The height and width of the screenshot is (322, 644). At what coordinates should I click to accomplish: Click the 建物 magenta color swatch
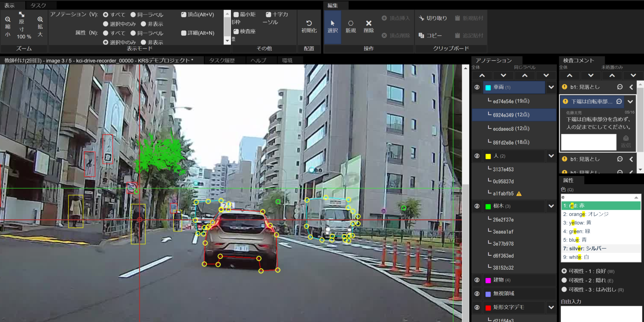(488, 280)
